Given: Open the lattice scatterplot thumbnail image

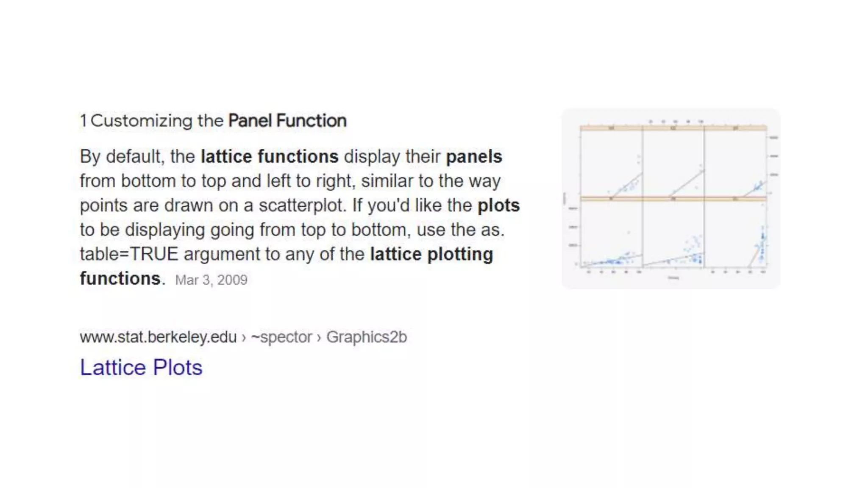Looking at the screenshot, I should coord(671,199).
